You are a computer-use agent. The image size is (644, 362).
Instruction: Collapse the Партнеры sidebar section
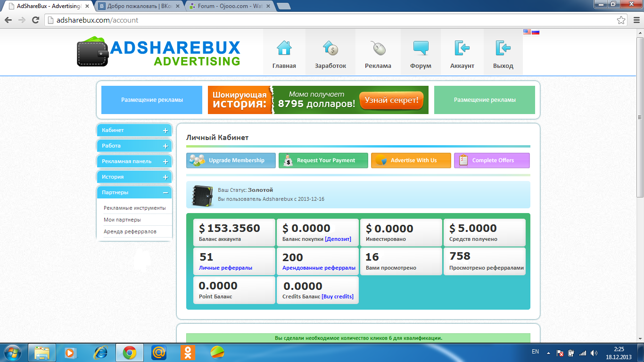(x=134, y=193)
